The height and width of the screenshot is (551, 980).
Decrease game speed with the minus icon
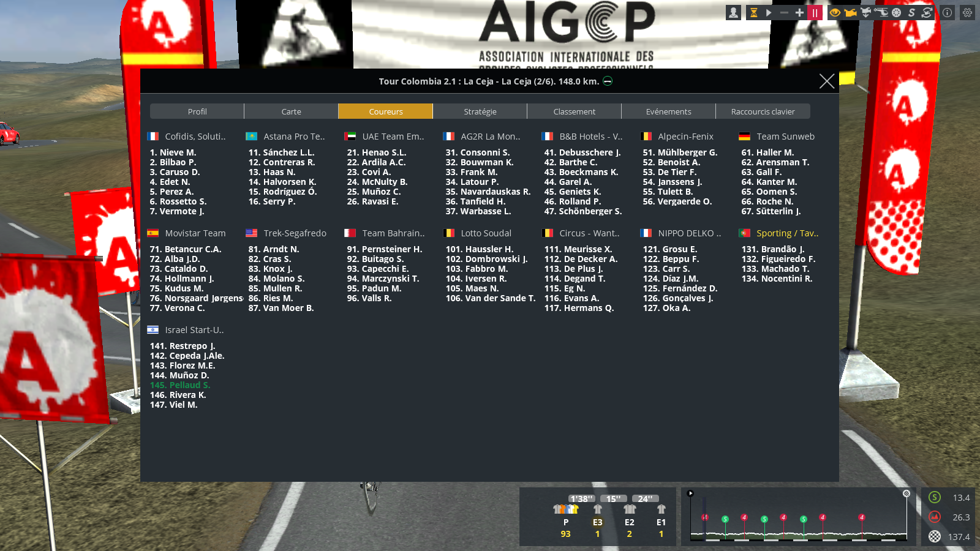[x=784, y=12]
